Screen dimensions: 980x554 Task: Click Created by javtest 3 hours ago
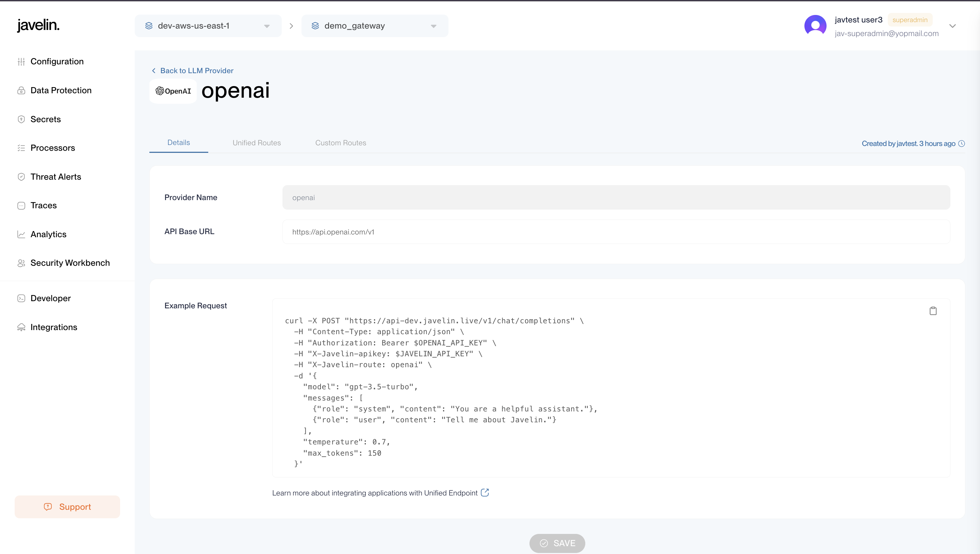click(909, 144)
